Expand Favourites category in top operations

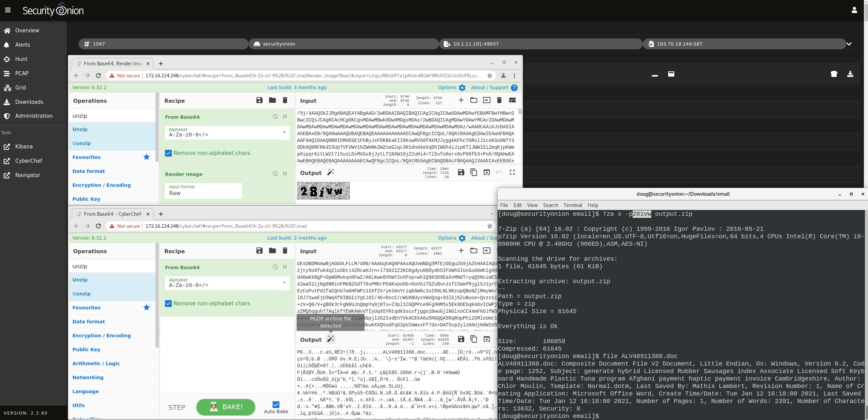pyautogui.click(x=112, y=157)
